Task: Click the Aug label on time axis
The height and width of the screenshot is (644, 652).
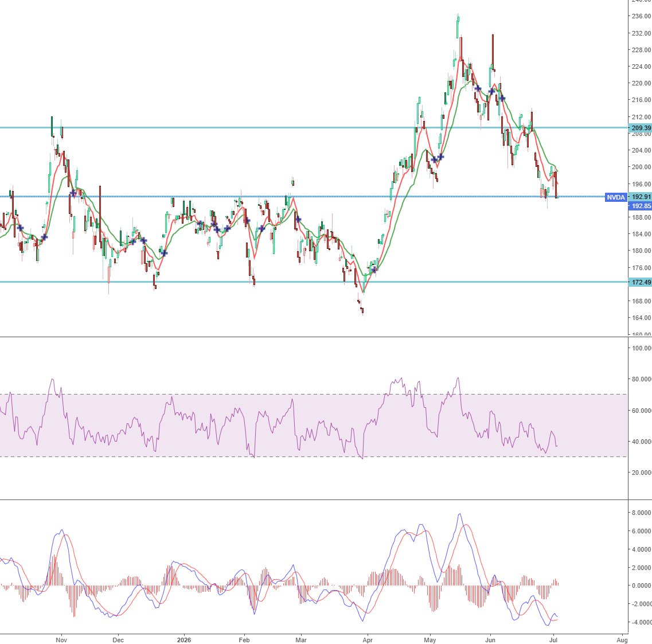Action: (x=622, y=640)
